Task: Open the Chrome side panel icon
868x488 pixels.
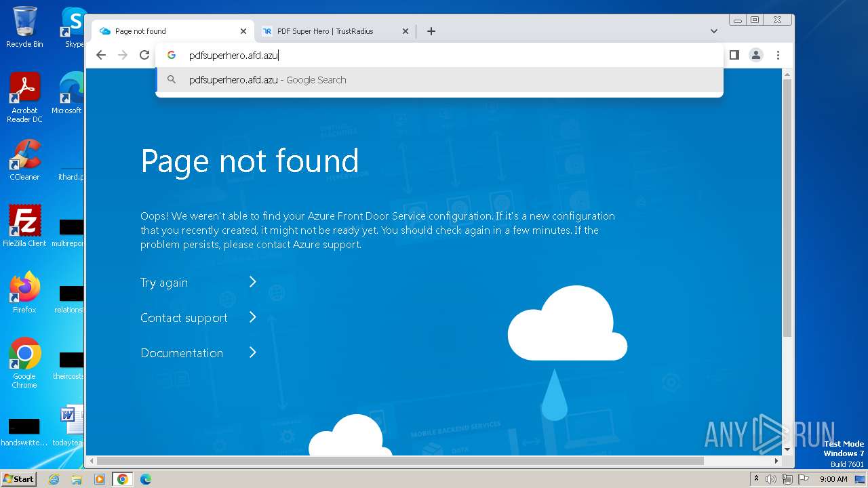Action: click(734, 55)
